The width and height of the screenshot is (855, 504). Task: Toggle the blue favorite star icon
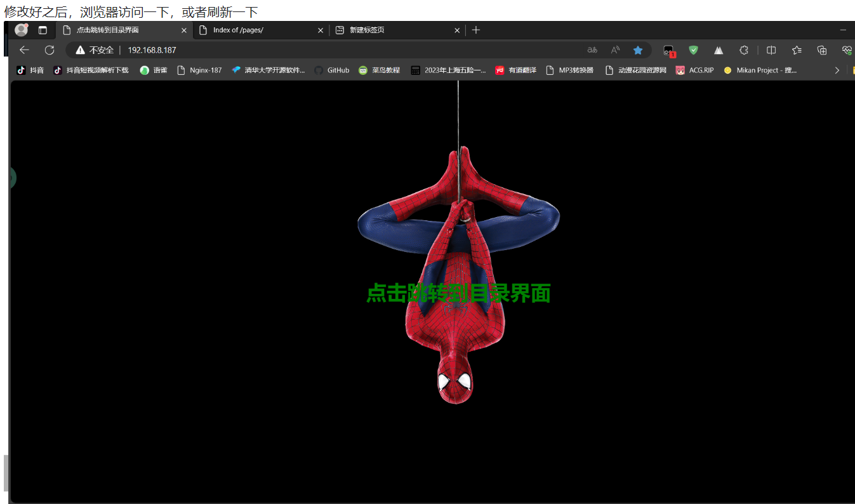(x=638, y=50)
